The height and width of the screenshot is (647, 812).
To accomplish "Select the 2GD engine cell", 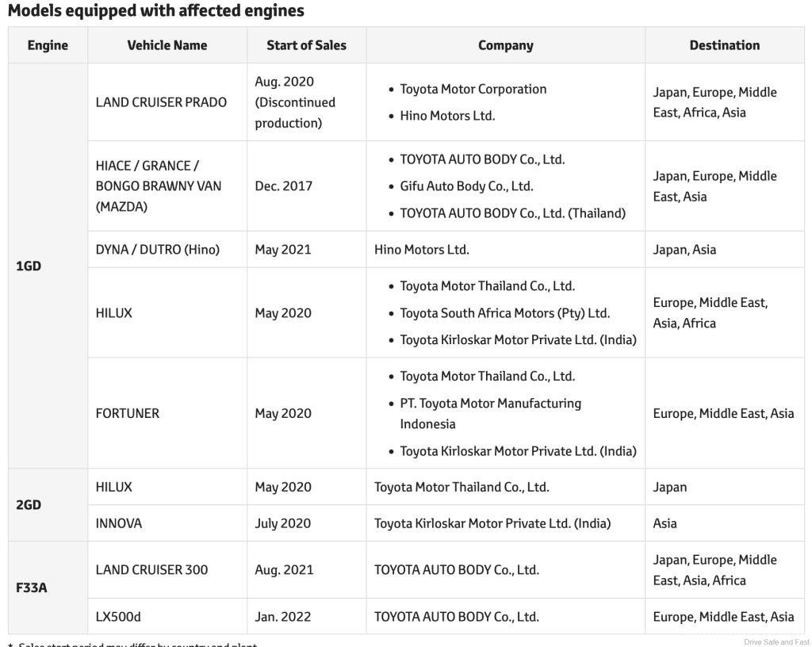I will pos(29,505).
